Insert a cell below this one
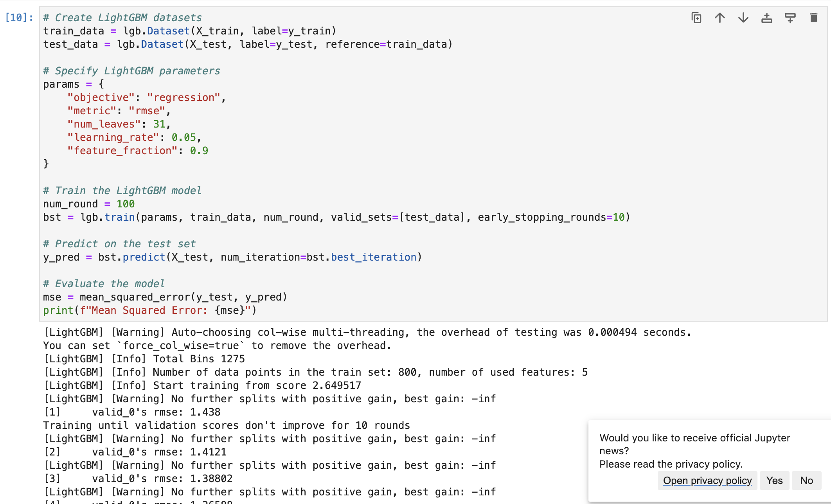831x504 pixels. click(x=790, y=18)
